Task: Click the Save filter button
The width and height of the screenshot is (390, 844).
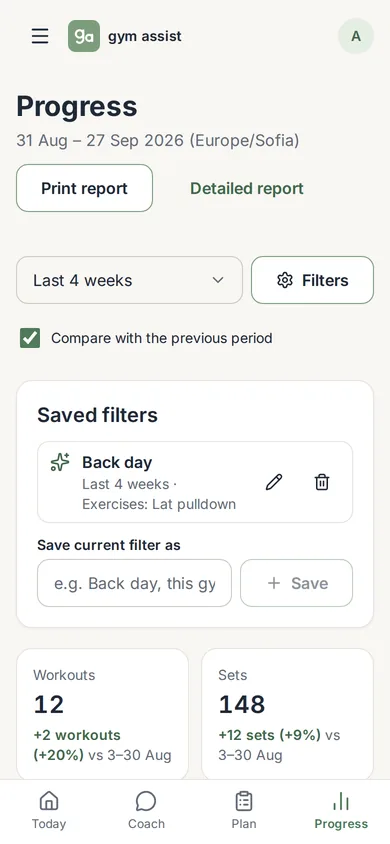Action: pos(296,583)
